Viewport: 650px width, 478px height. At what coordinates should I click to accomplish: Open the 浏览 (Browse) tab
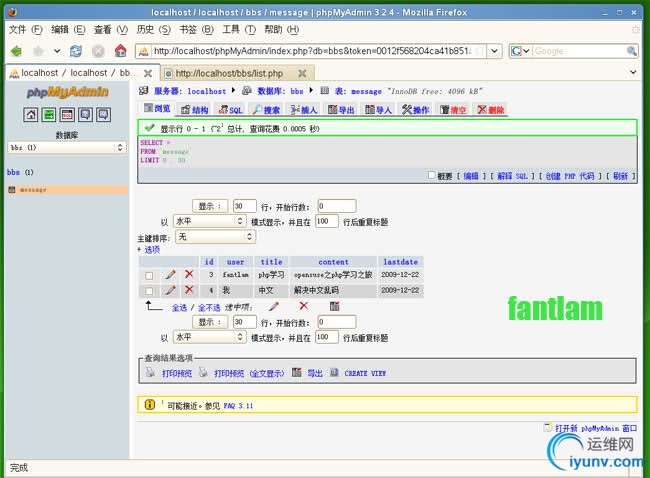tap(157, 109)
